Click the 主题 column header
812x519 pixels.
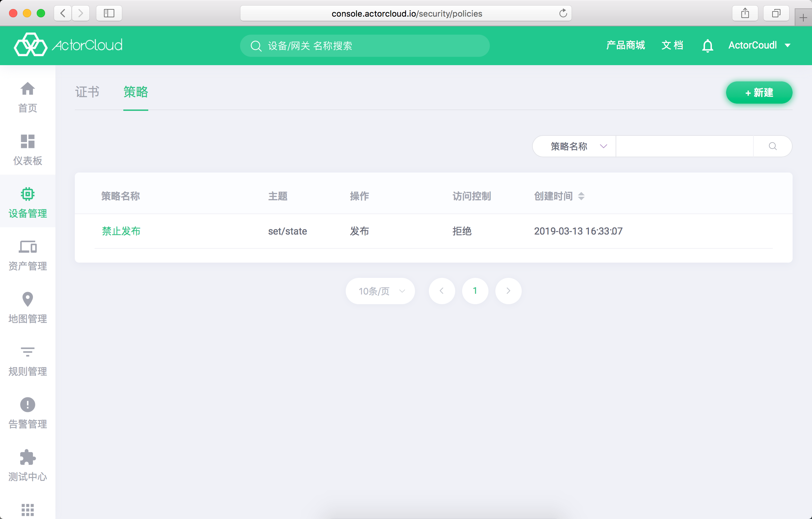click(x=278, y=196)
